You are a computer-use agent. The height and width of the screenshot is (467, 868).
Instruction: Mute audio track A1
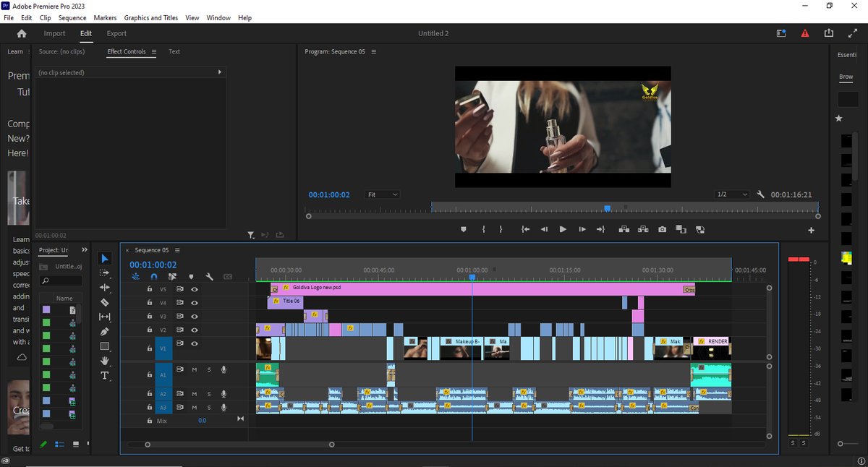pos(194,370)
